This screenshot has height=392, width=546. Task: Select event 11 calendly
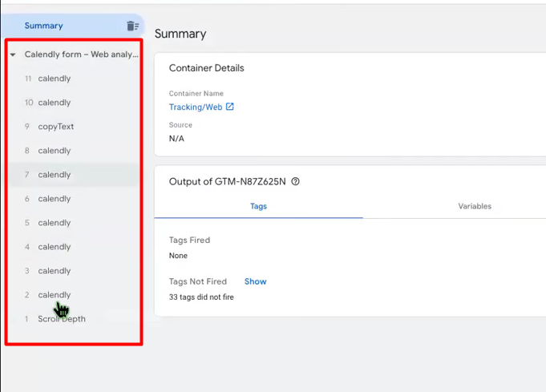point(54,79)
